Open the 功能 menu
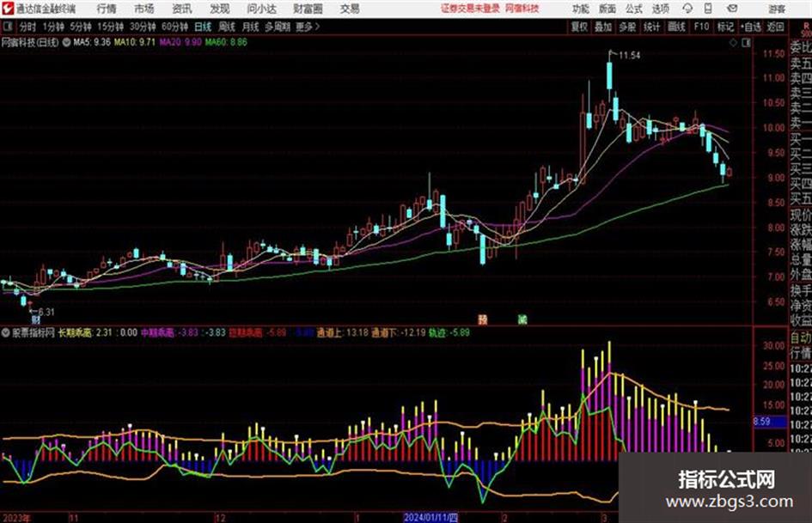This screenshot has width=812, height=523. [581, 9]
